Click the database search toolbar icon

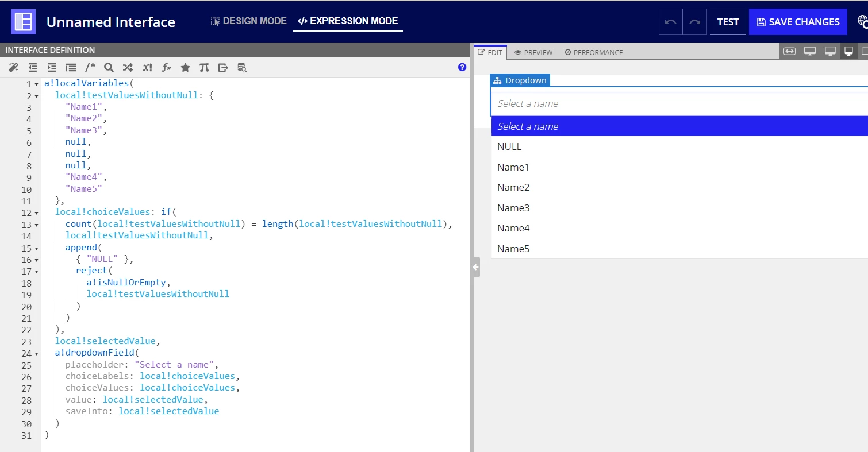242,68
